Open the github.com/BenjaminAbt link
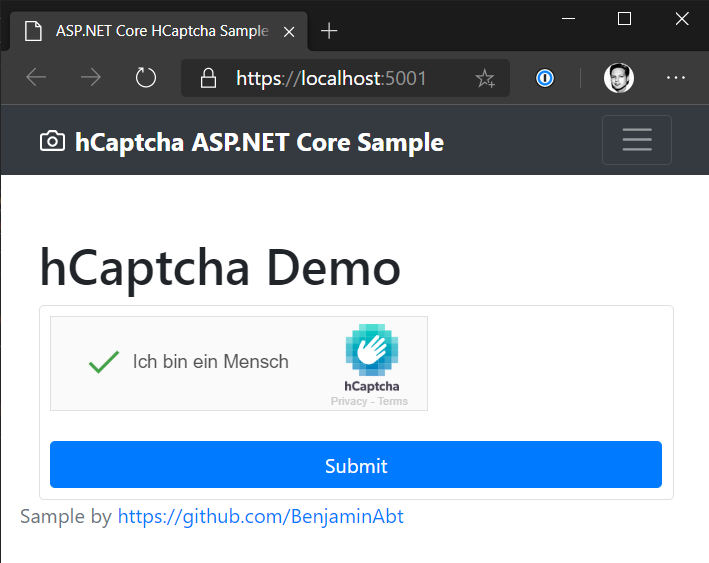The height and width of the screenshot is (563, 709). pos(260,516)
